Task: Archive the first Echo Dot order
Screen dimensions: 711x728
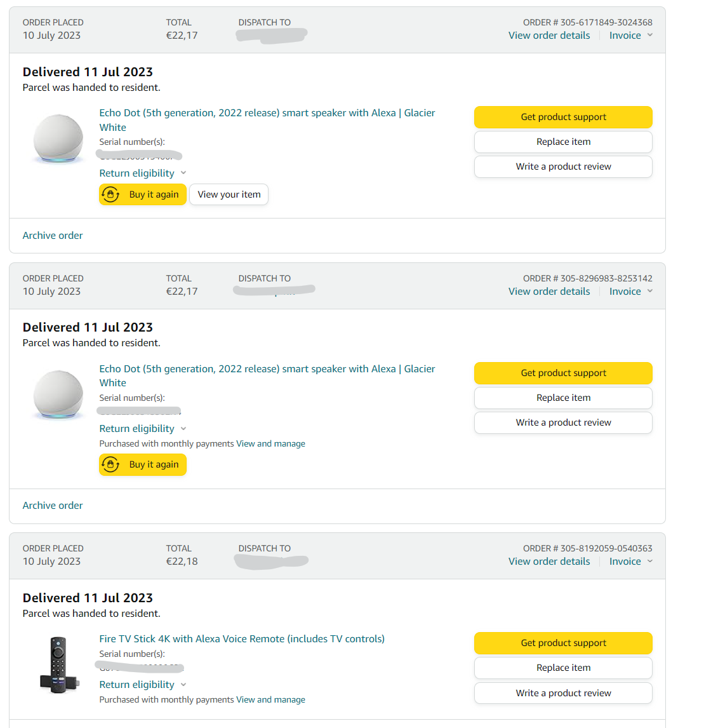Action: click(x=53, y=236)
